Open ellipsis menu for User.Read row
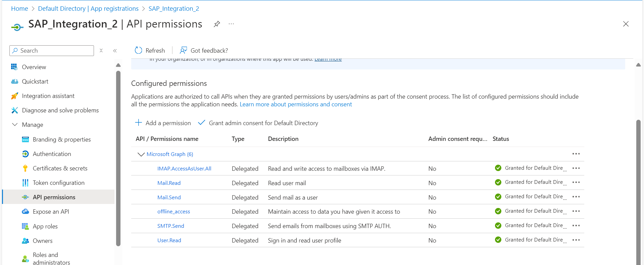 point(576,240)
